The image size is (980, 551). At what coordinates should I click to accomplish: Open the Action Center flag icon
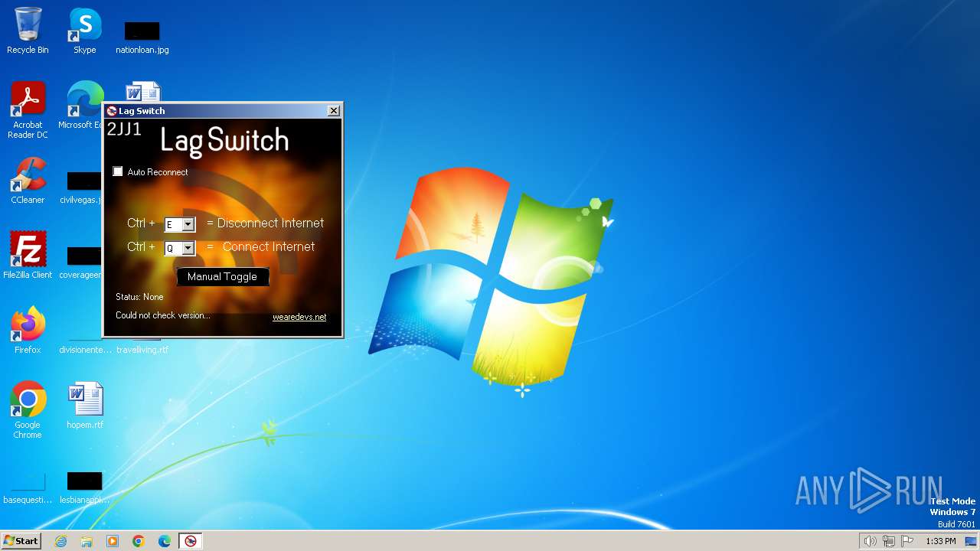click(908, 541)
